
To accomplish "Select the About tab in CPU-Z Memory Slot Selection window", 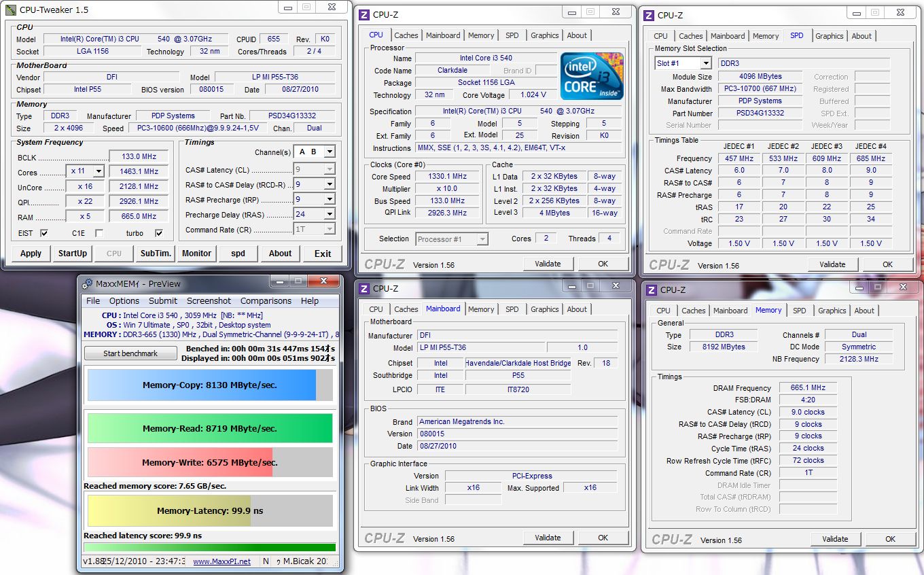I will [861, 36].
